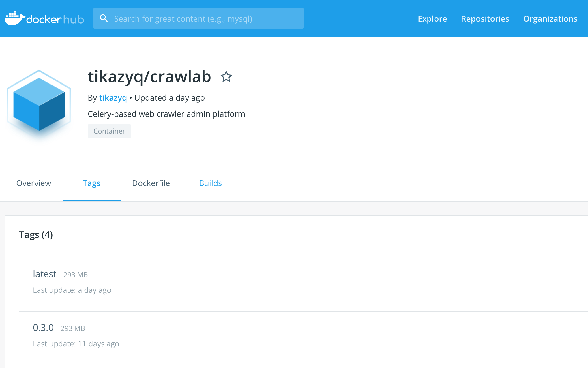Click the Builds tab link
This screenshot has height=368, width=588.
tap(210, 183)
